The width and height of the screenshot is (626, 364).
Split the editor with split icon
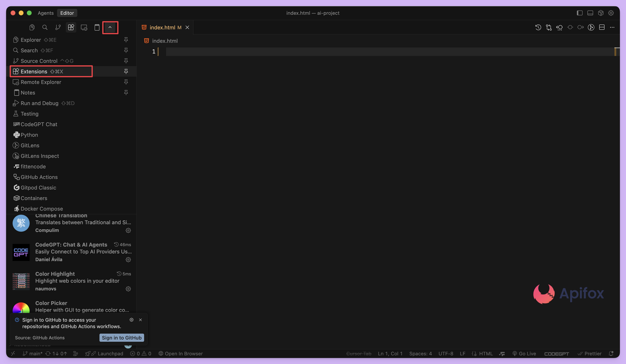coord(602,28)
